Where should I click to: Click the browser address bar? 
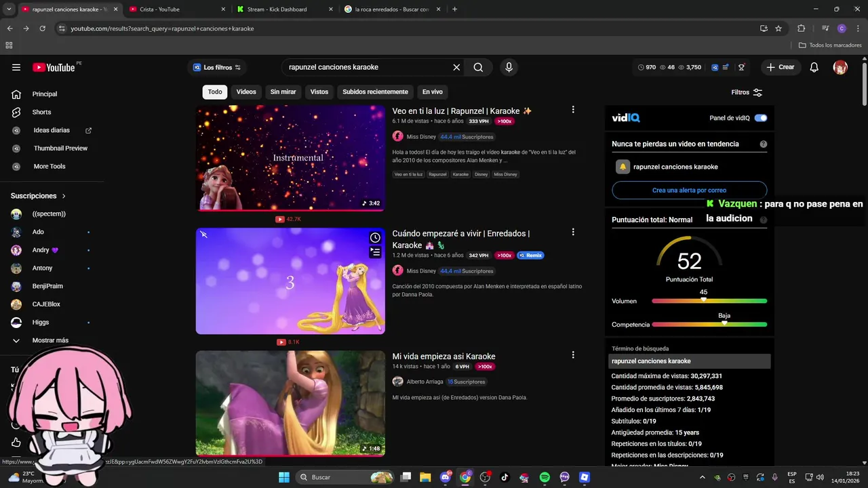[407, 28]
